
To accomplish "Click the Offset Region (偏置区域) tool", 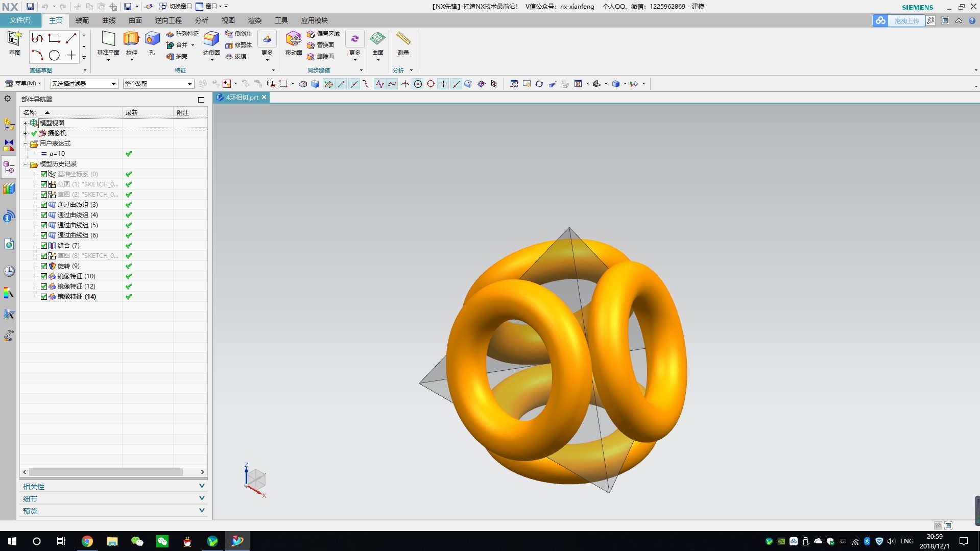I will click(323, 34).
